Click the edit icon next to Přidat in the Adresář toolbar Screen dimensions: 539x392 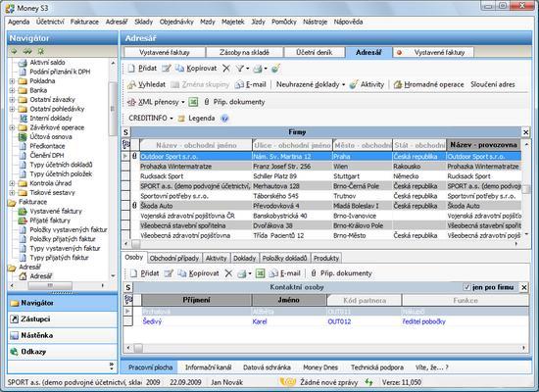point(166,69)
